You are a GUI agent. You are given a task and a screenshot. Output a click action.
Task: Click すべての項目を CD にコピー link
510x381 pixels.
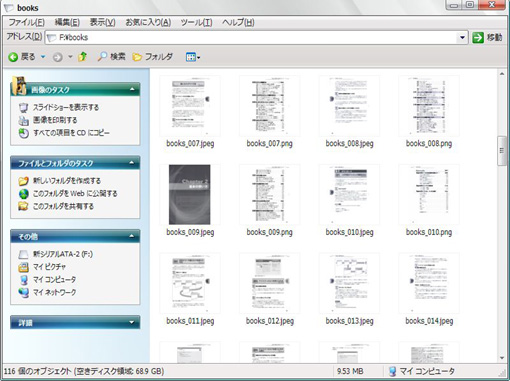[x=71, y=133]
